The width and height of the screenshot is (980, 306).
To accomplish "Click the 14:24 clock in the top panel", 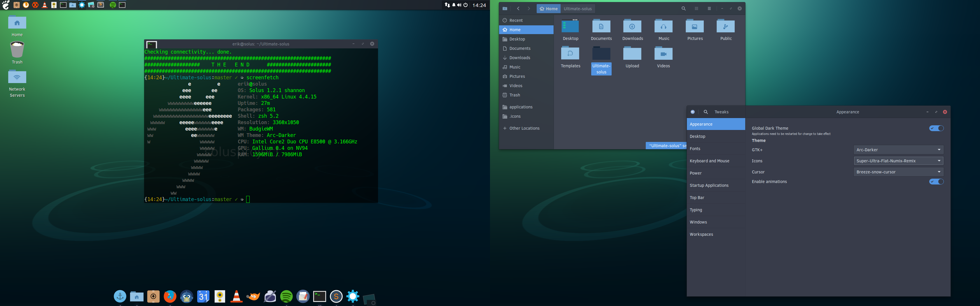I will 479,5.
